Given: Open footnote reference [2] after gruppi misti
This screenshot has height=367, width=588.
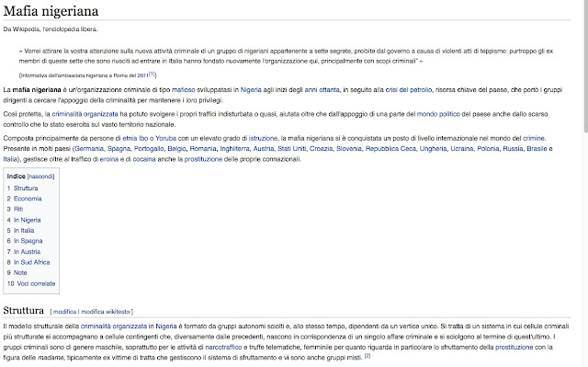Looking at the screenshot, I should coord(367,356).
